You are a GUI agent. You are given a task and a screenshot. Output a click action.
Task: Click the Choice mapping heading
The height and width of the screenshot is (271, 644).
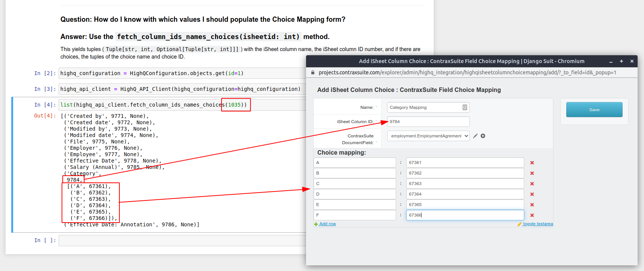point(341,153)
